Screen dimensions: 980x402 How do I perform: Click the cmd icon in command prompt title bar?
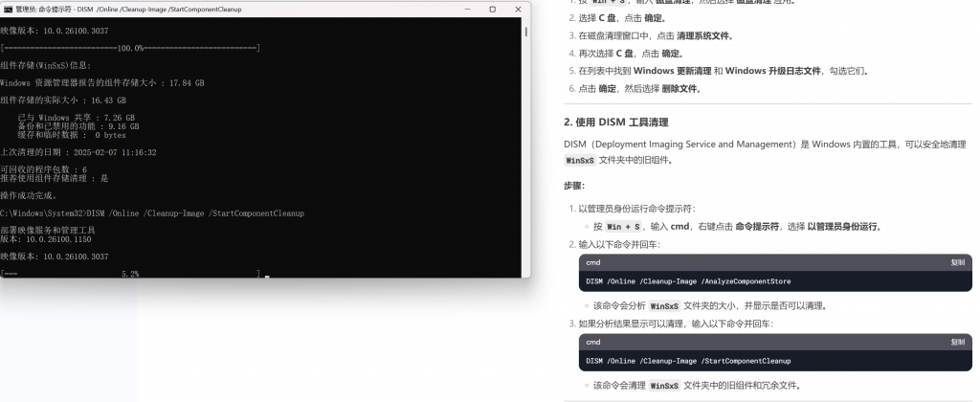tap(8, 10)
